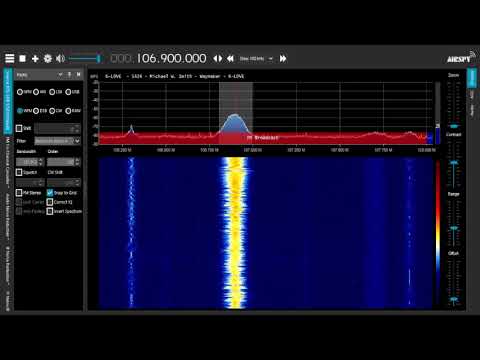
Task: Open source configuration with the gear icon
Action: (x=48, y=59)
